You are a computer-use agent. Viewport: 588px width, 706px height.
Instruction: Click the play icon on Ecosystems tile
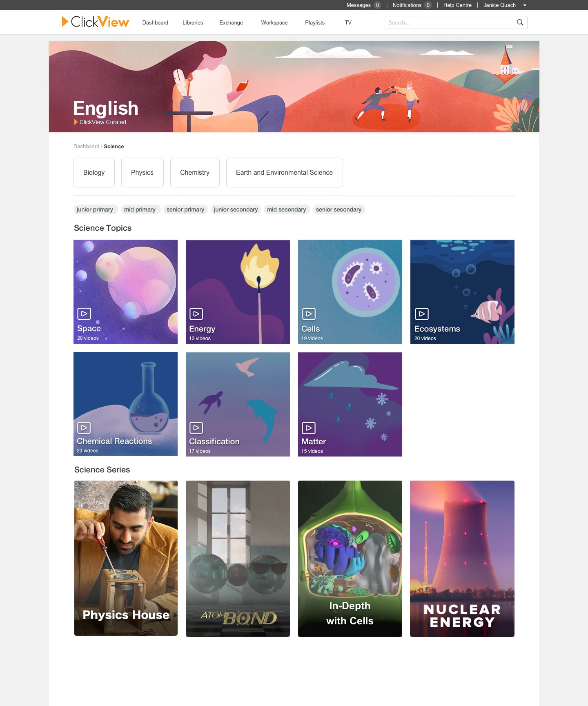pyautogui.click(x=422, y=314)
